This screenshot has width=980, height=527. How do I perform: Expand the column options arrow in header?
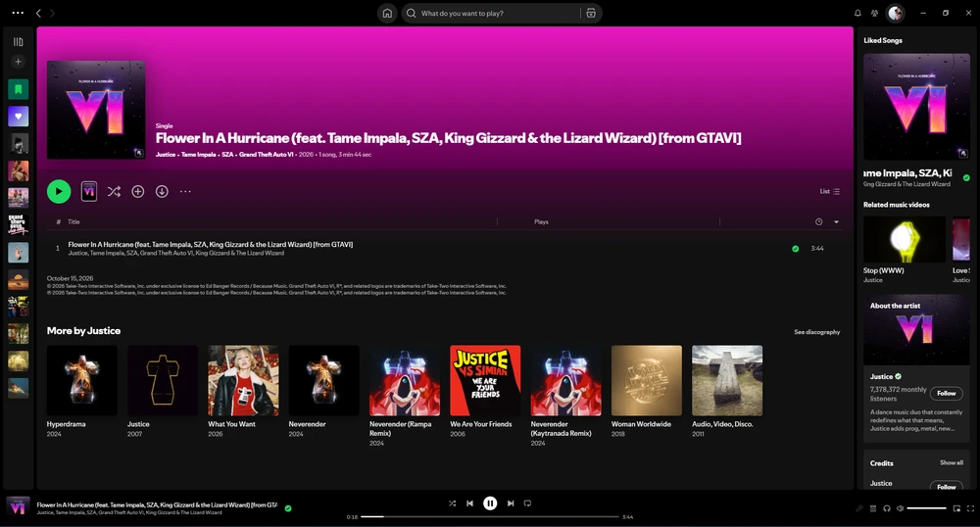836,222
